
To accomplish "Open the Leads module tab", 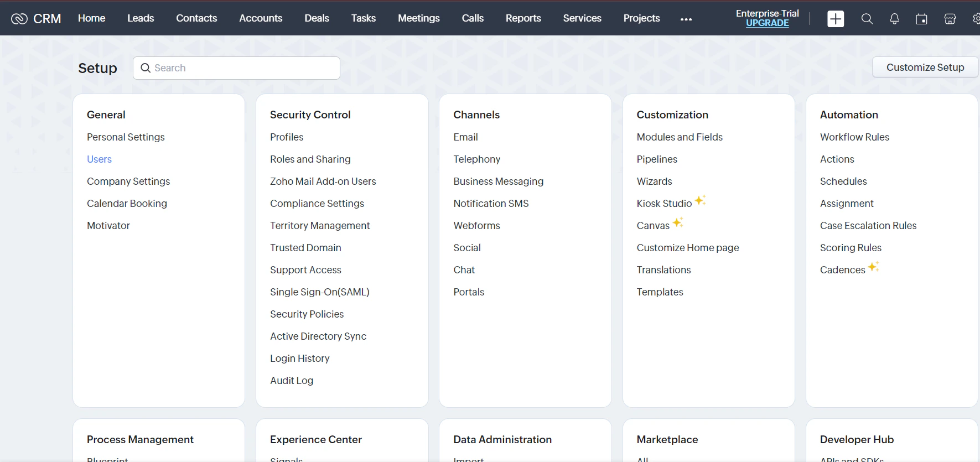I will tap(141, 18).
